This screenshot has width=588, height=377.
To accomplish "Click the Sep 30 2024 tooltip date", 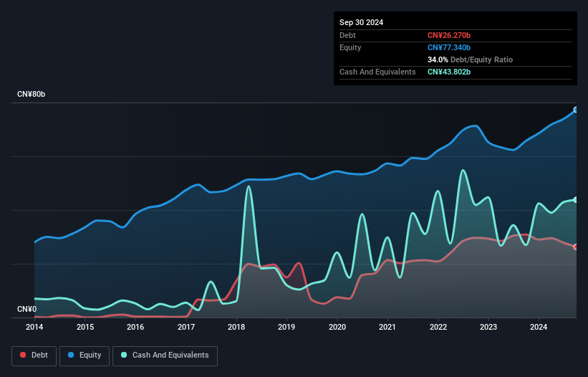I will 361,22.
